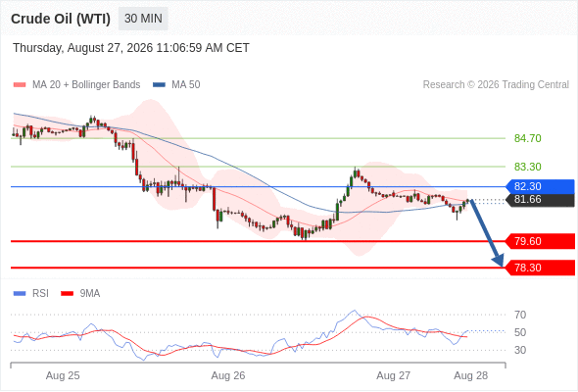Click the 83.30 resistance level label
This screenshot has width=578, height=392.
527,167
